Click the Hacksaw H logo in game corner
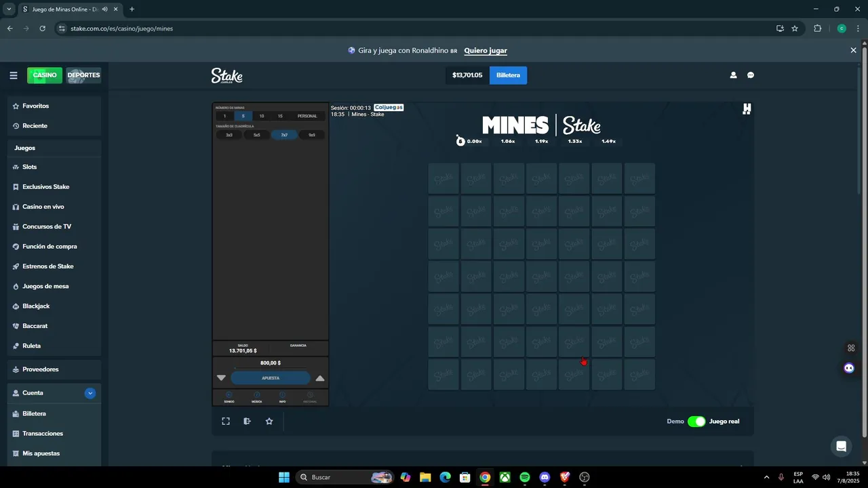This screenshot has height=488, width=868. tap(747, 109)
